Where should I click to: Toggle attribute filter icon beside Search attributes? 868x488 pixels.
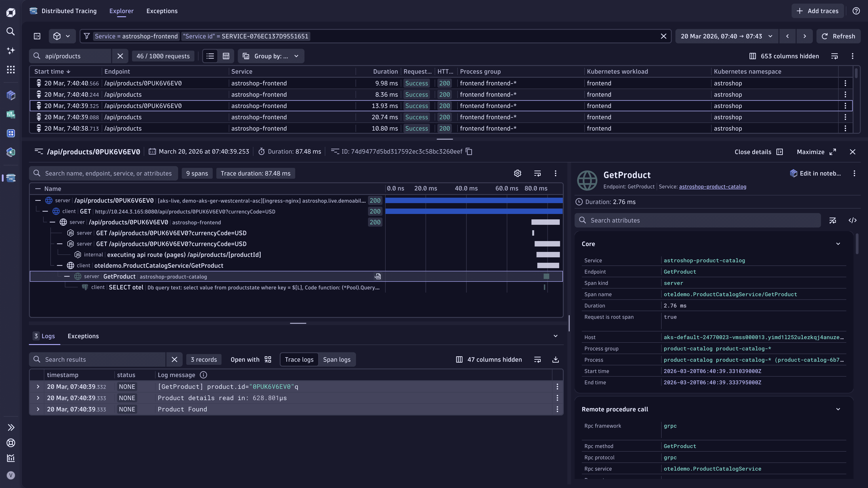tap(833, 221)
